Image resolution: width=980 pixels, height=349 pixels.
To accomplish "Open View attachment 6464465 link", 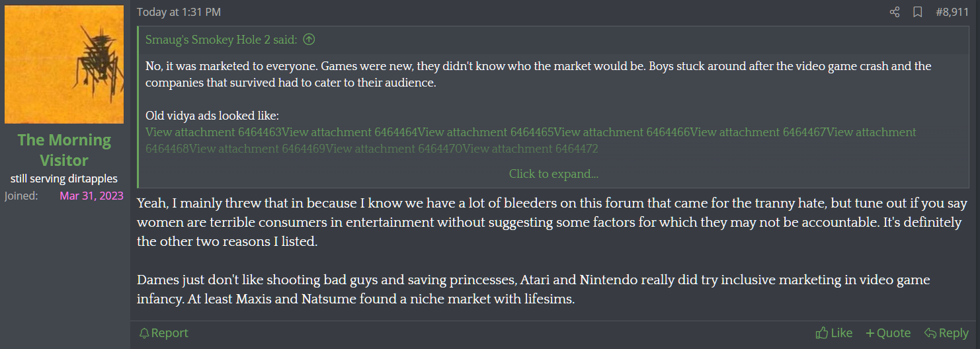I will pos(486,132).
